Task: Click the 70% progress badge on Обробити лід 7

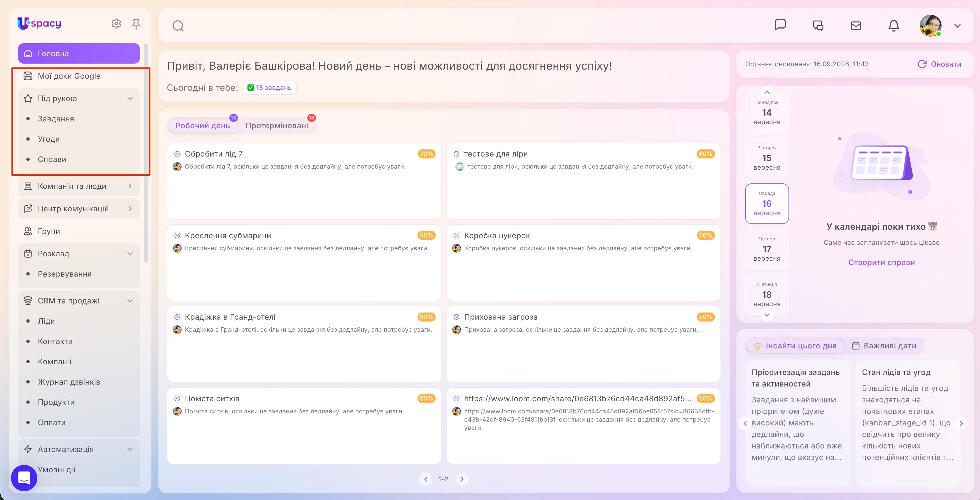Action: point(426,154)
